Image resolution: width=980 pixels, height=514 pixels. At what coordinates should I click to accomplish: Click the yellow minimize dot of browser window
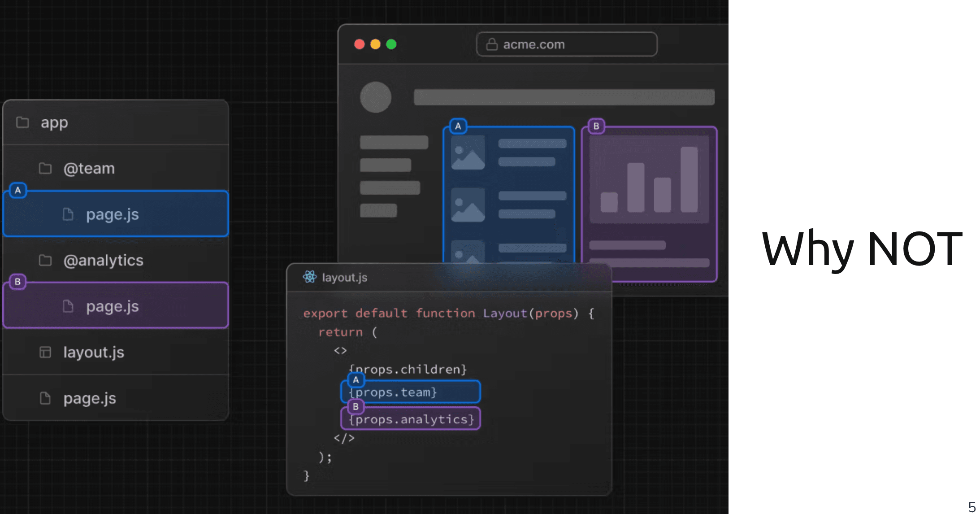[x=376, y=44]
